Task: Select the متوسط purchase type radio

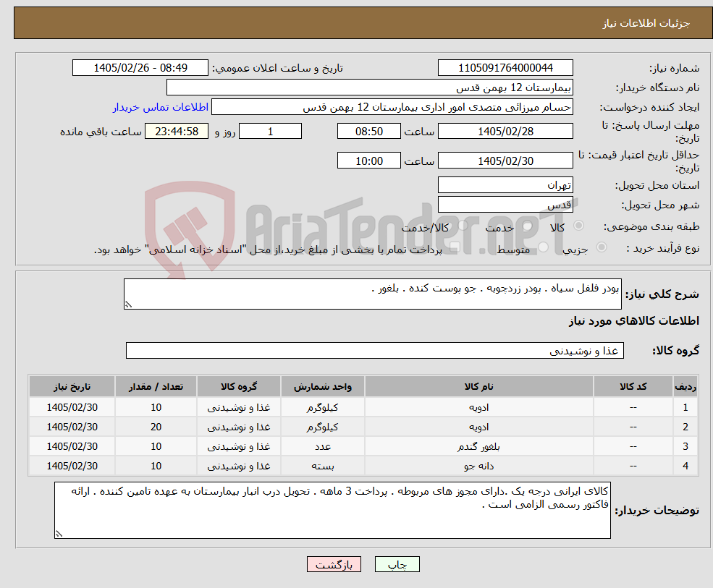Action: pyautogui.click(x=543, y=247)
